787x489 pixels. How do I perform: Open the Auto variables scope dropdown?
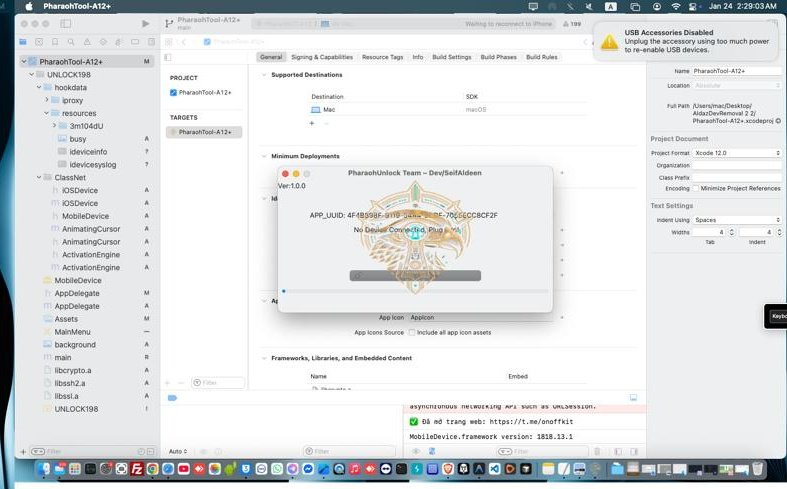click(178, 451)
